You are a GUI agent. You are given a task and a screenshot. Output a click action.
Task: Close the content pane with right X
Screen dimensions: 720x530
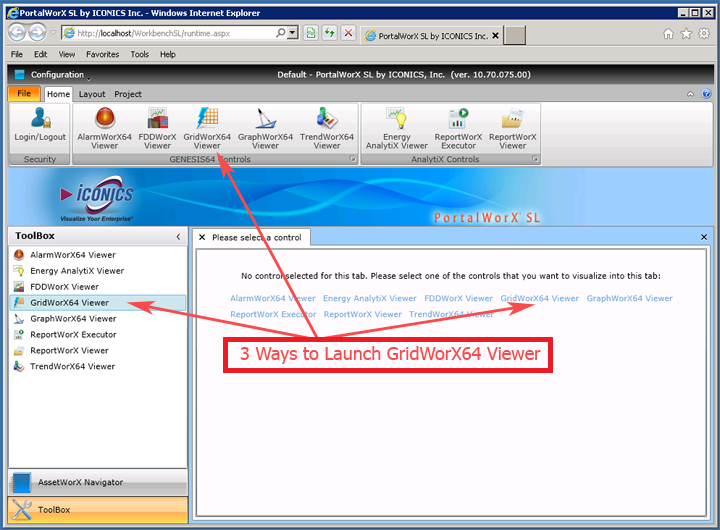704,237
